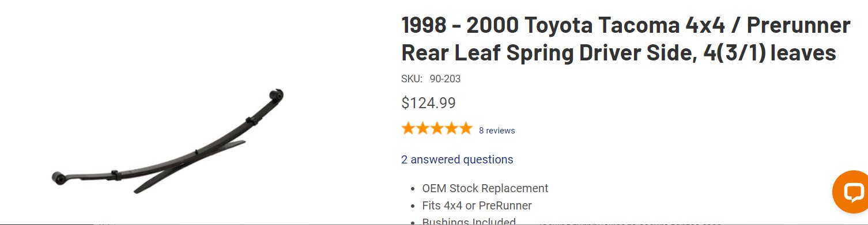Viewport: 868px width, 225px height.
Task: Click the OEM Stock Replacement bullet
Action: [485, 188]
